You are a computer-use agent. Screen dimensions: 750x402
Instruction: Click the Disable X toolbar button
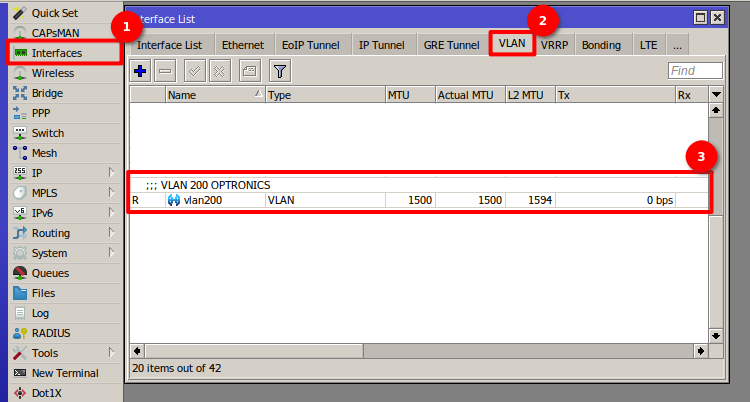pyautogui.click(x=220, y=71)
